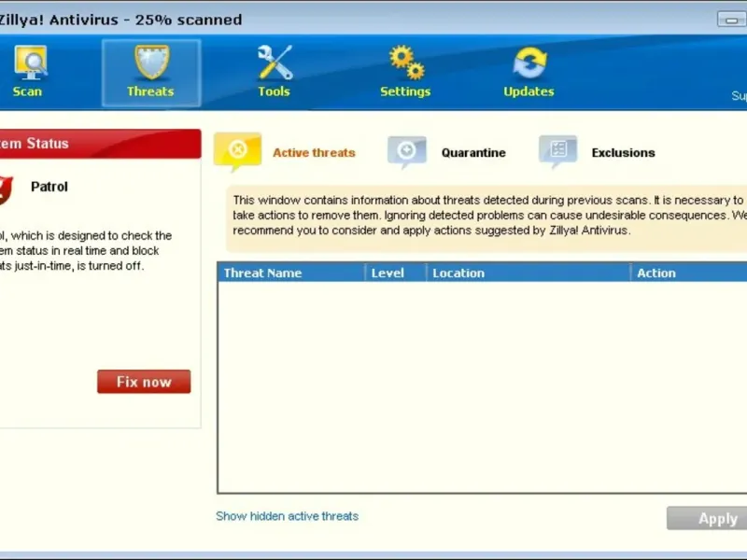This screenshot has height=560, width=747.
Task: Click the Patrol status heading
Action: (49, 187)
